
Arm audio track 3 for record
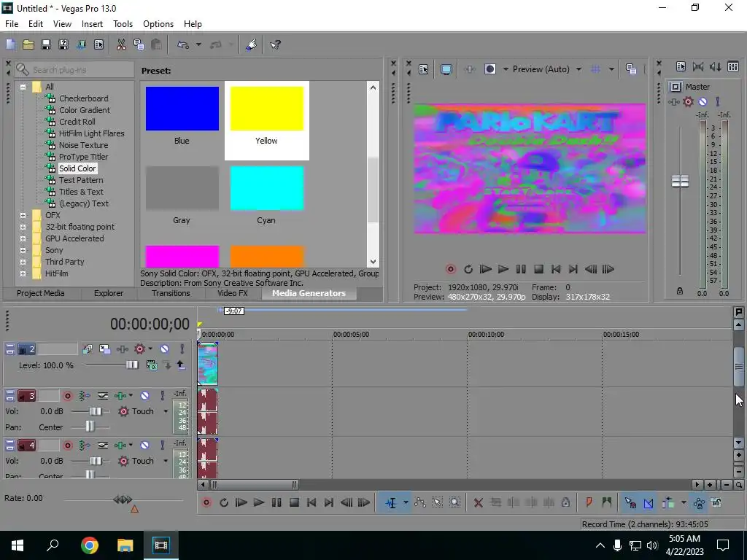coord(68,396)
